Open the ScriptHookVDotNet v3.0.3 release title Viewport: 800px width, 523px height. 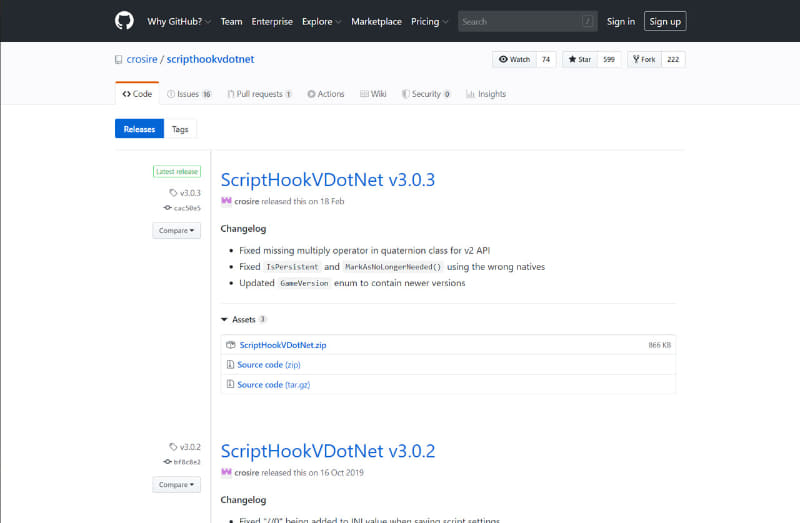(x=328, y=180)
